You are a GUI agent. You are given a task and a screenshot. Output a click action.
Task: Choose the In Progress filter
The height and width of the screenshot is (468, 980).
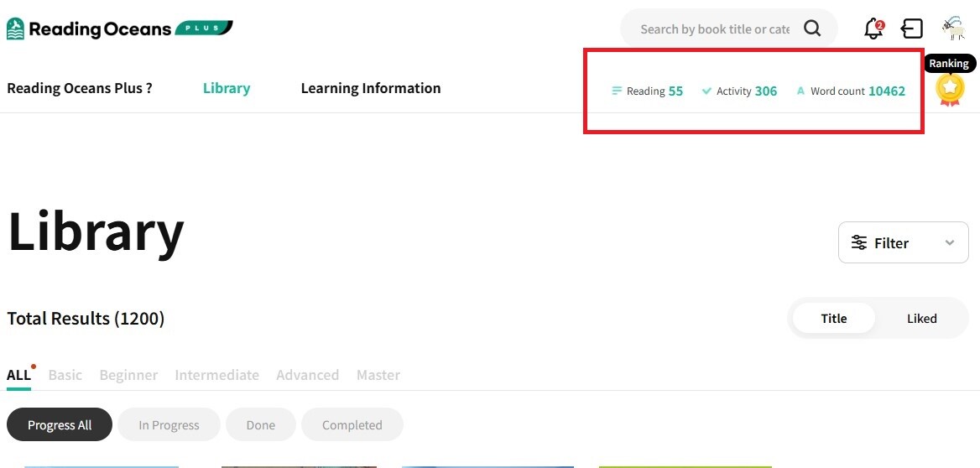coord(169,425)
